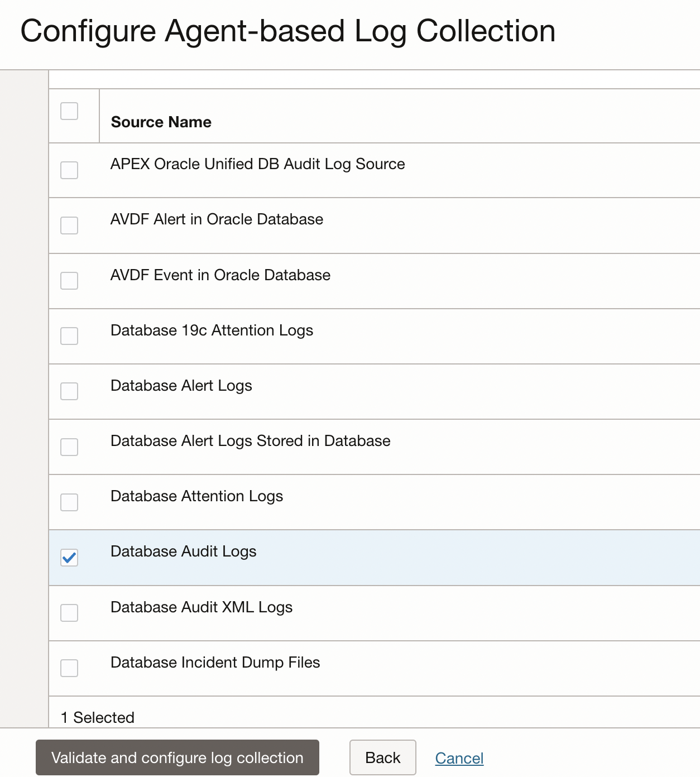Uncheck the Database Audit Logs checkbox
Image resolution: width=700 pixels, height=777 pixels.
pyautogui.click(x=69, y=558)
